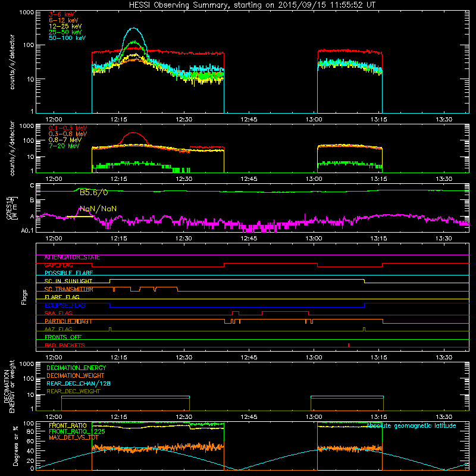
Task: Click the 0.1-0.3 MeV red peak in second plot
Action: (133, 133)
